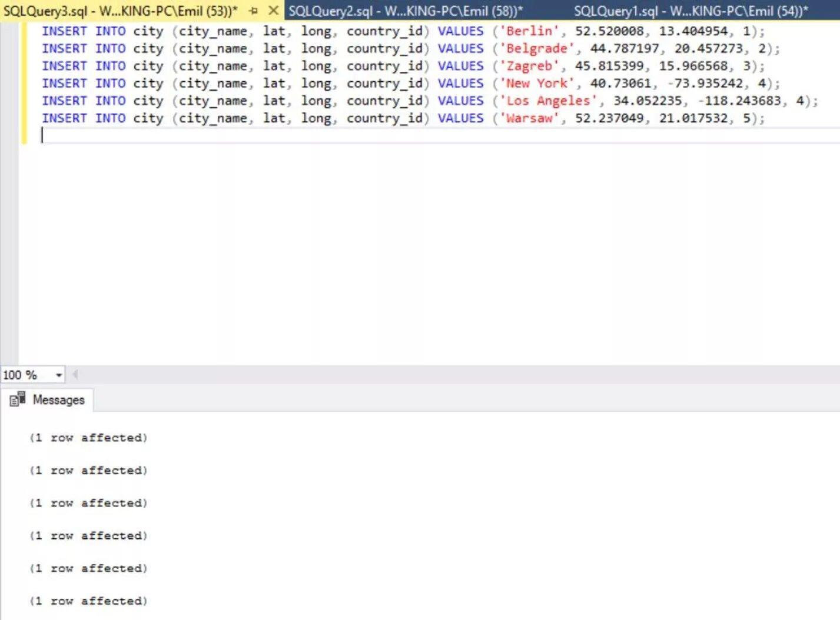This screenshot has width=840, height=620.
Task: Click the value 44.787197 in Belgrade row
Action: [x=625, y=49]
